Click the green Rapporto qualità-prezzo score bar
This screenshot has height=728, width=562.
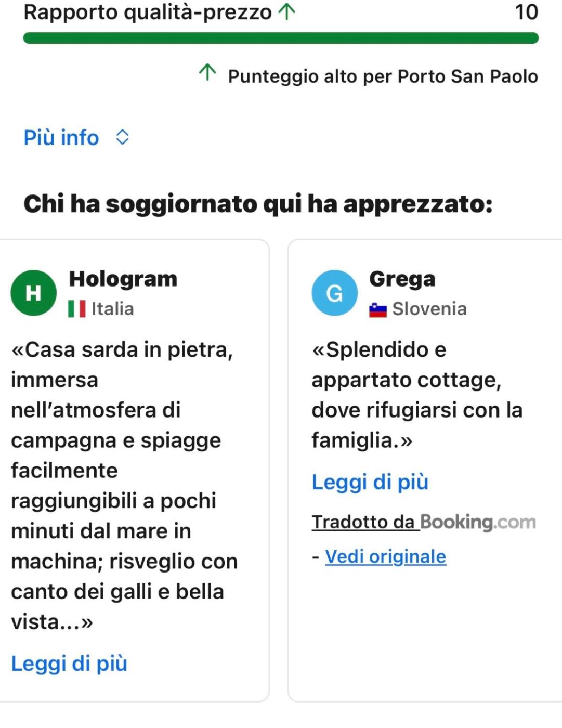tap(281, 38)
